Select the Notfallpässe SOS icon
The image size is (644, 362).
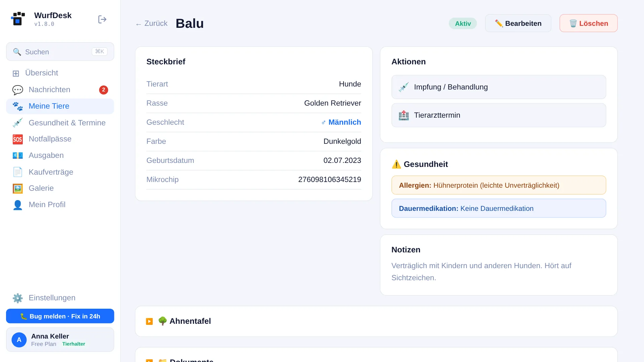tap(17, 139)
